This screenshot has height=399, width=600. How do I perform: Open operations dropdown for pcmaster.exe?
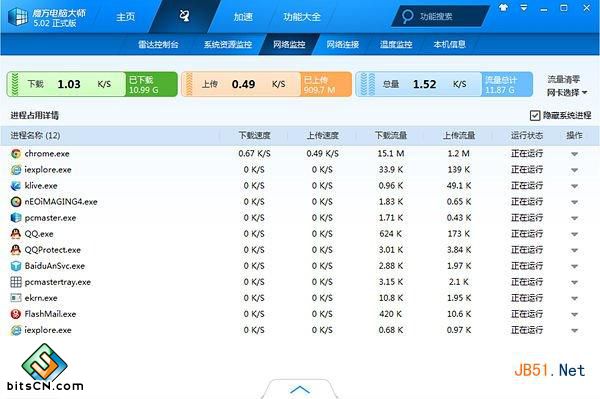[574, 218]
